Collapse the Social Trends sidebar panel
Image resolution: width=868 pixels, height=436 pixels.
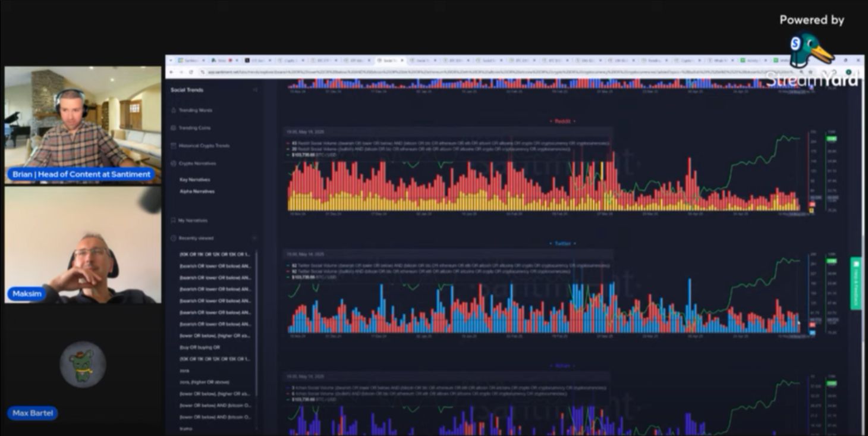click(255, 90)
